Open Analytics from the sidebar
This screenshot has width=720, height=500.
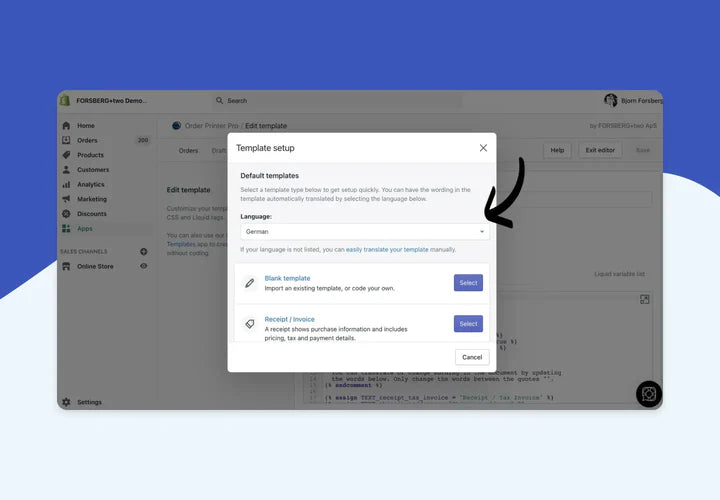tap(91, 184)
